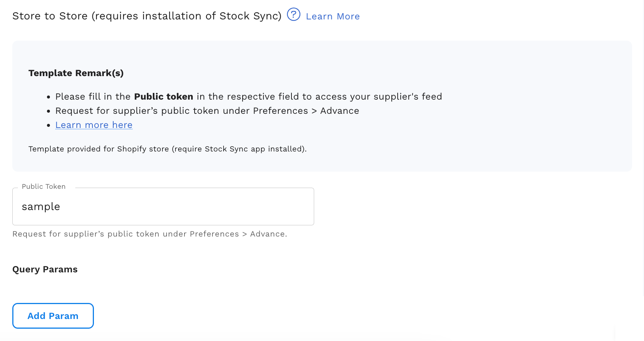
Task: Click the "sample" value inside the token field
Action: pyautogui.click(x=41, y=207)
